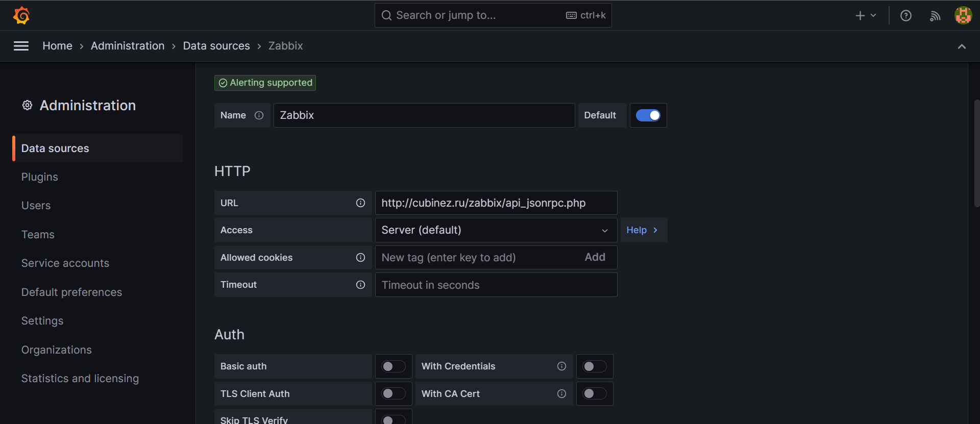Open the hamburger navigation menu

click(x=21, y=46)
